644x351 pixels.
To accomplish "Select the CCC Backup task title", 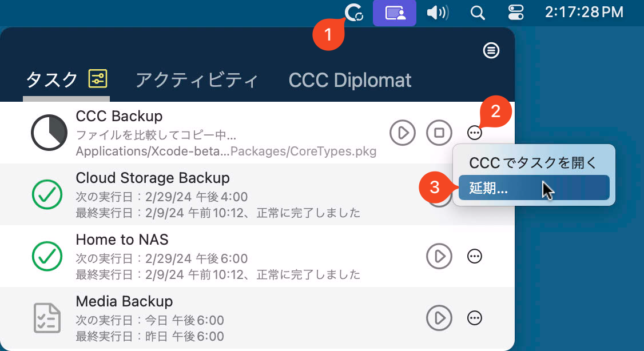I will [x=119, y=116].
